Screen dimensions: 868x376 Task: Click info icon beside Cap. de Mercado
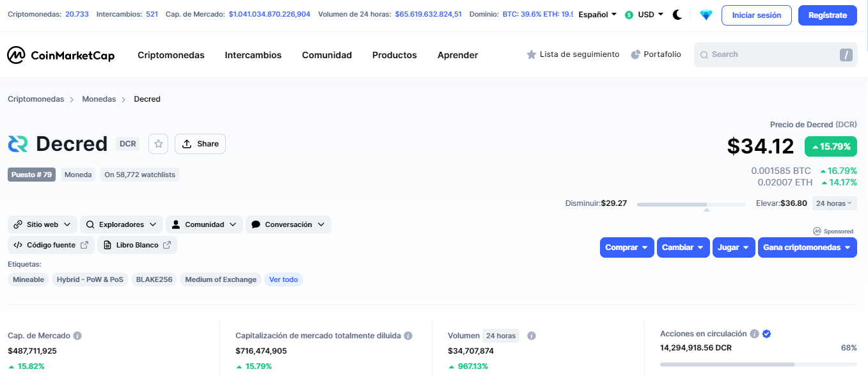pos(77,336)
